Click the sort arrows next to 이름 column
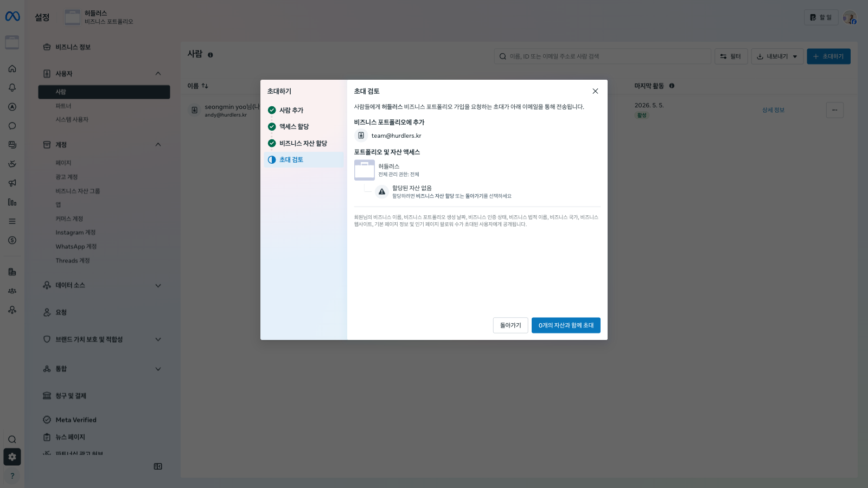This screenshot has height=488, width=868. 205,86
